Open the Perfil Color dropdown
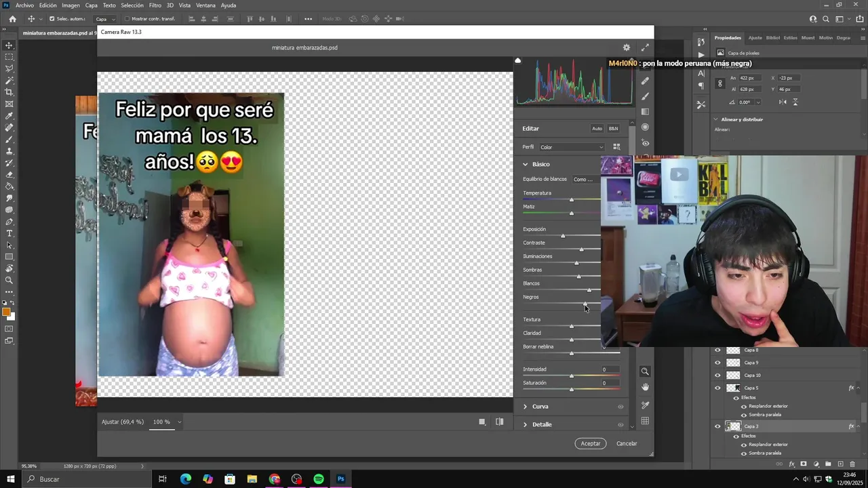 [x=572, y=147]
